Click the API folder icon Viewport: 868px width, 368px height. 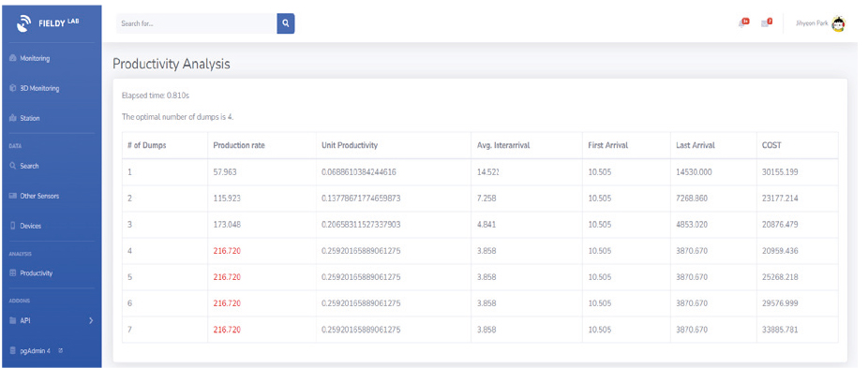pyautogui.click(x=13, y=320)
